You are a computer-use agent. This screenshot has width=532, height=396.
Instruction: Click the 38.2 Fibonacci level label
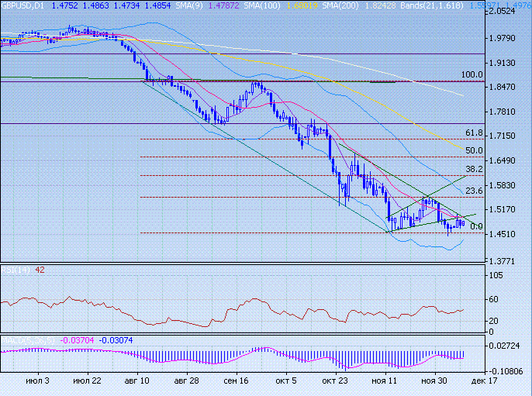click(x=474, y=169)
